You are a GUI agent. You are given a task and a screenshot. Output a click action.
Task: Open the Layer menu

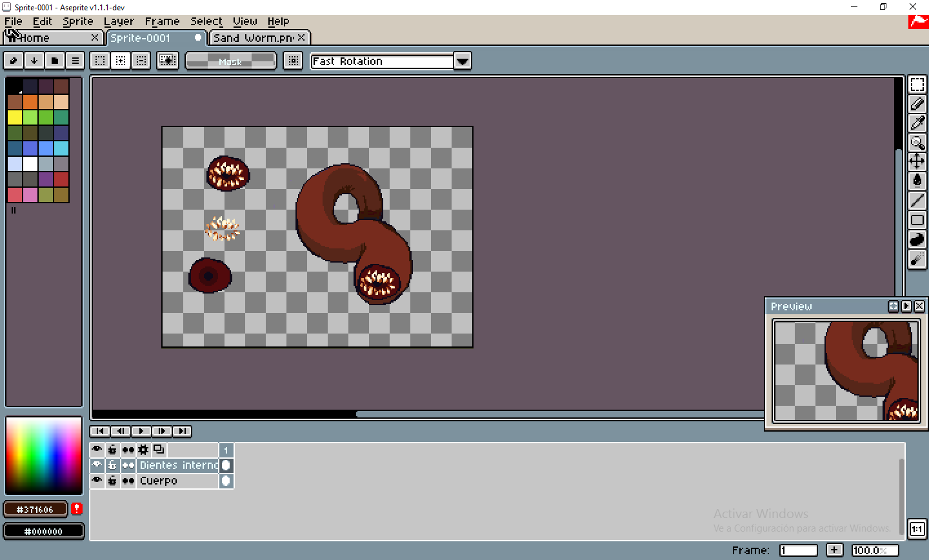tap(119, 21)
